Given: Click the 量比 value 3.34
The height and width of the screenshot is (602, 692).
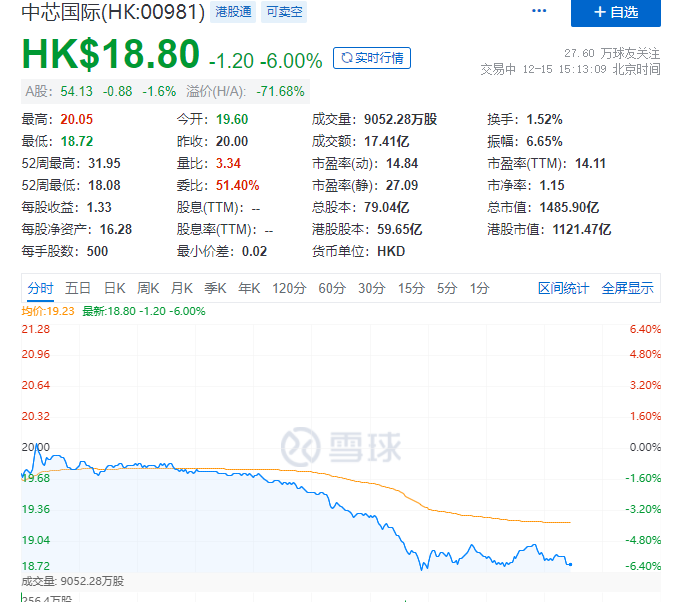Looking at the screenshot, I should click(228, 163).
